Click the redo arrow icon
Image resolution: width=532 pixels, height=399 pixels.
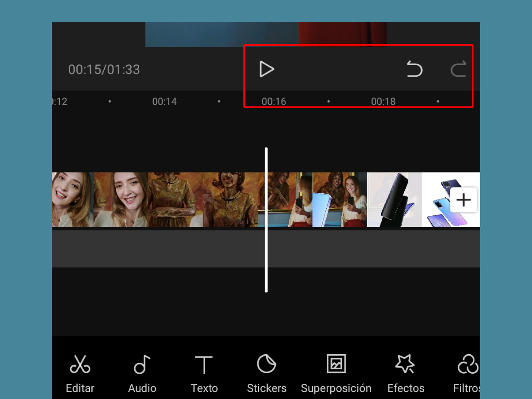(x=459, y=69)
